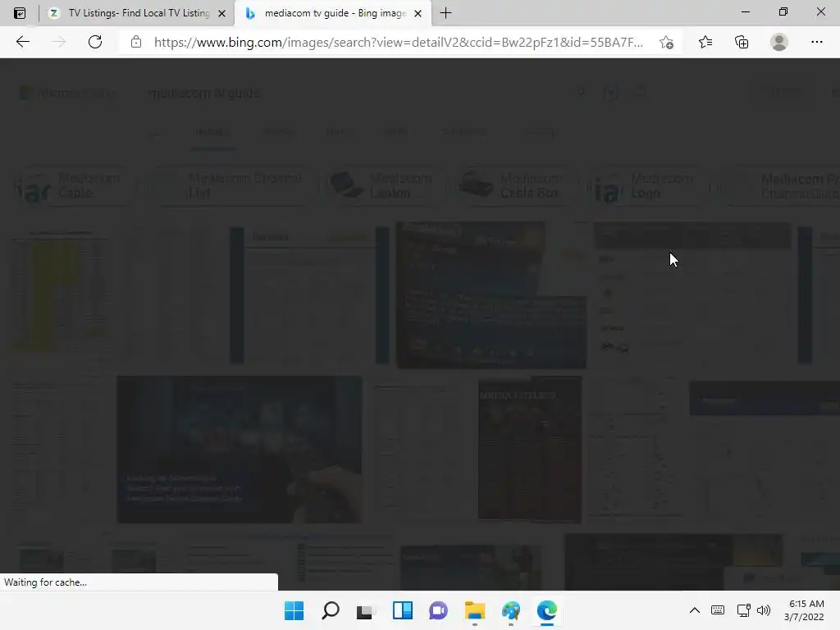The image size is (840, 630).
Task: Select the Mediacom Cable Box suggestion chip
Action: (515, 186)
